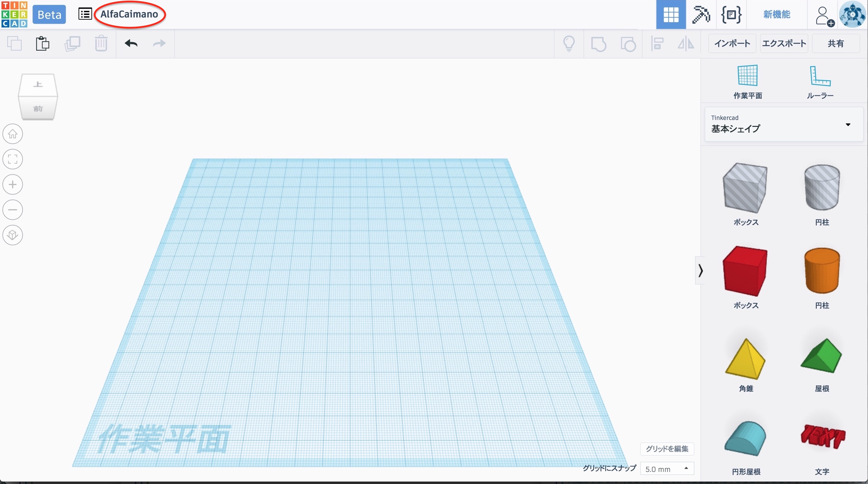The height and width of the screenshot is (484, 868).
Task: Open the Codeblocks curly braces icon
Action: (x=731, y=14)
